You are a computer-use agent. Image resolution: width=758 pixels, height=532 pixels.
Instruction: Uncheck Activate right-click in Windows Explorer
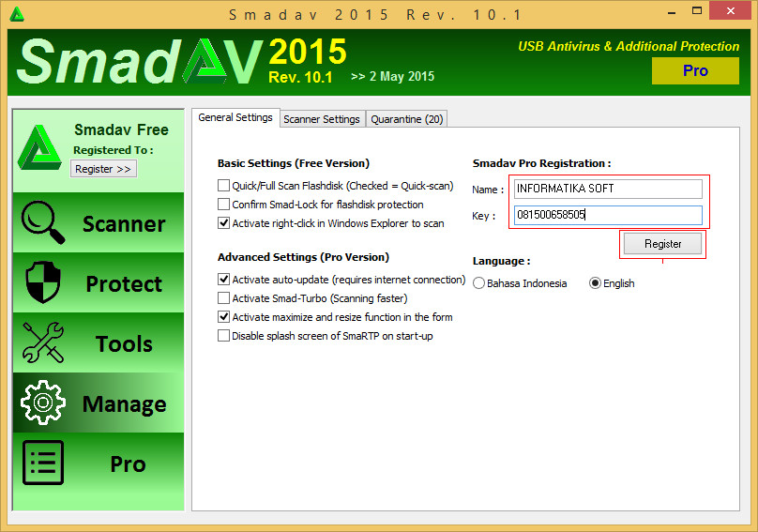pos(223,223)
